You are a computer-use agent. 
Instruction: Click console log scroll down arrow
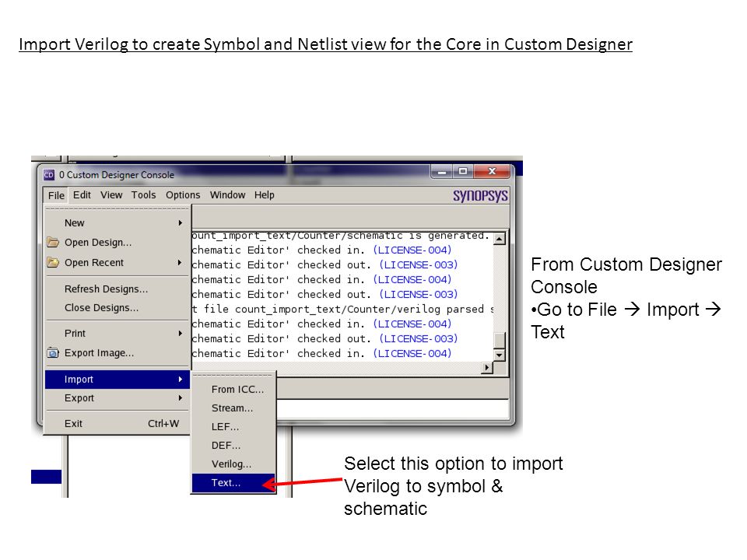[x=500, y=355]
